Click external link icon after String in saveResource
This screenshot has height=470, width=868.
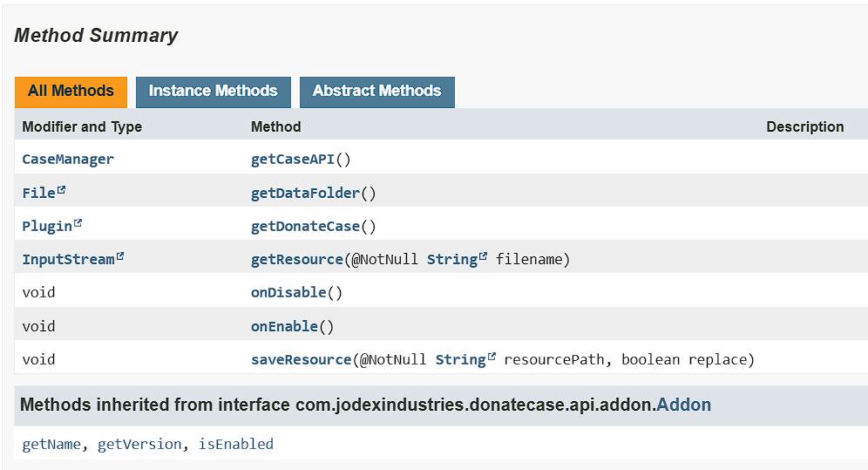492,358
